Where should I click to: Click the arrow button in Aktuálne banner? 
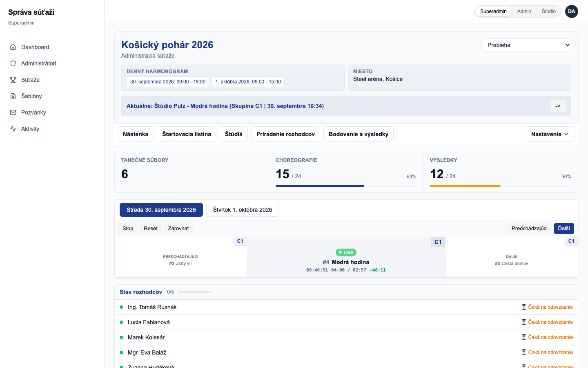[558, 106]
